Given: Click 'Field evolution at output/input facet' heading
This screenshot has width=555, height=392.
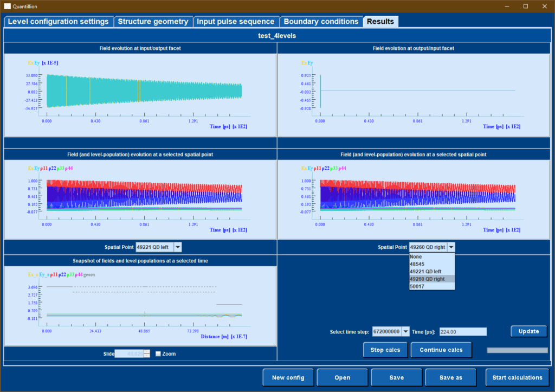Looking at the screenshot, I should coord(414,48).
